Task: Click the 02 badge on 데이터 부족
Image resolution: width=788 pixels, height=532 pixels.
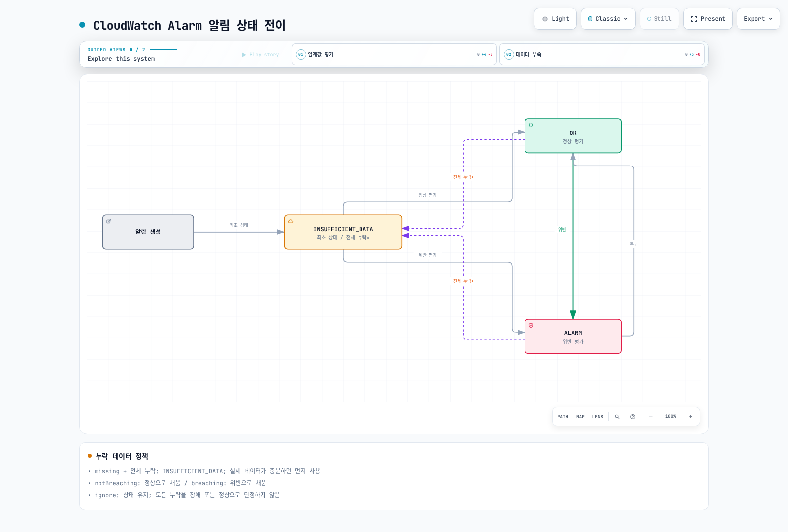Action: point(509,54)
